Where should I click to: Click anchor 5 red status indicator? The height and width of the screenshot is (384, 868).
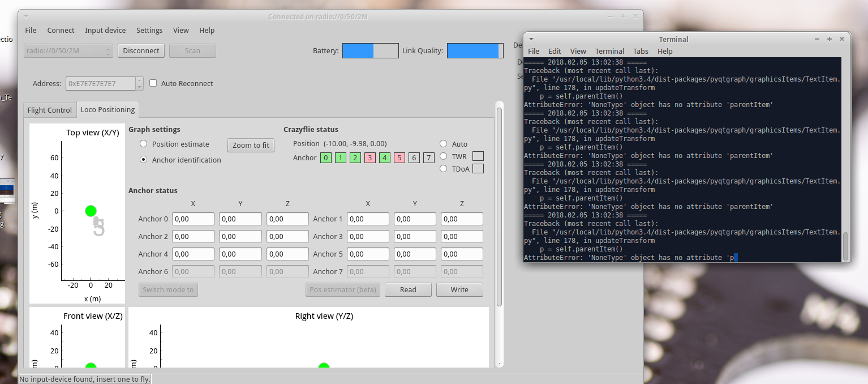click(x=399, y=158)
